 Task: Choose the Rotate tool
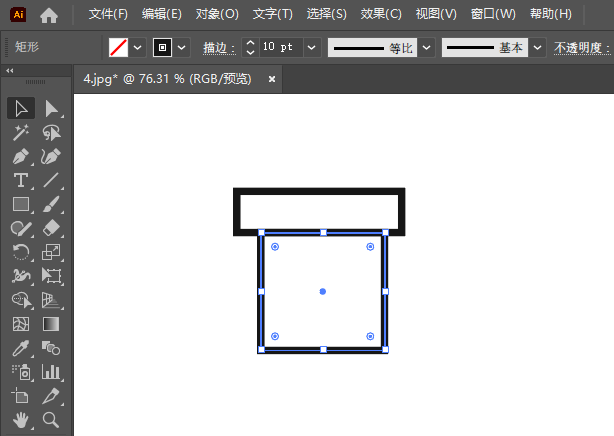(21, 252)
